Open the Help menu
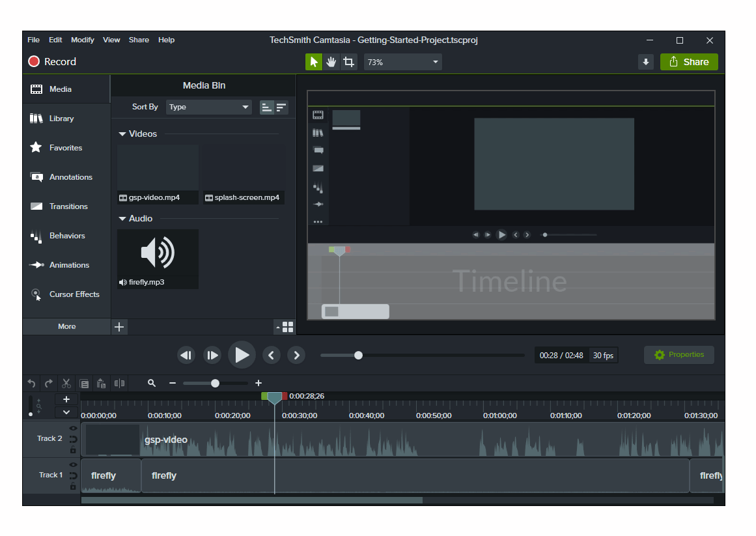This screenshot has width=756, height=536. click(166, 40)
